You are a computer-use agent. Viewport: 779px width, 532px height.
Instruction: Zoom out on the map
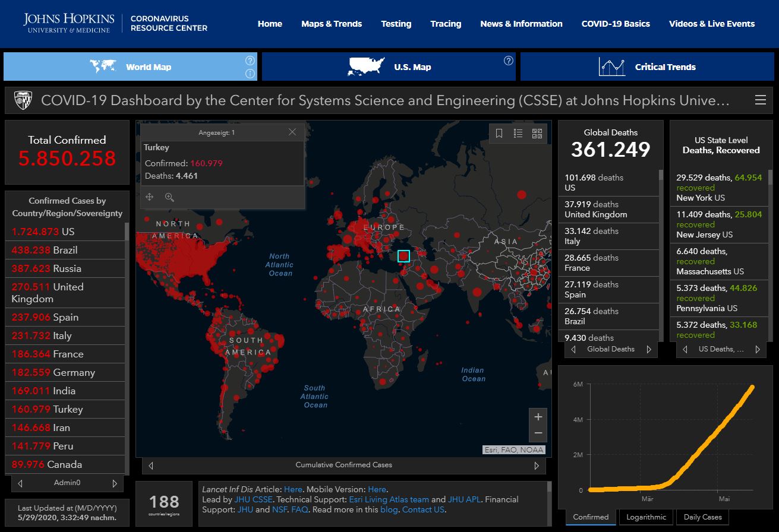coord(538,433)
